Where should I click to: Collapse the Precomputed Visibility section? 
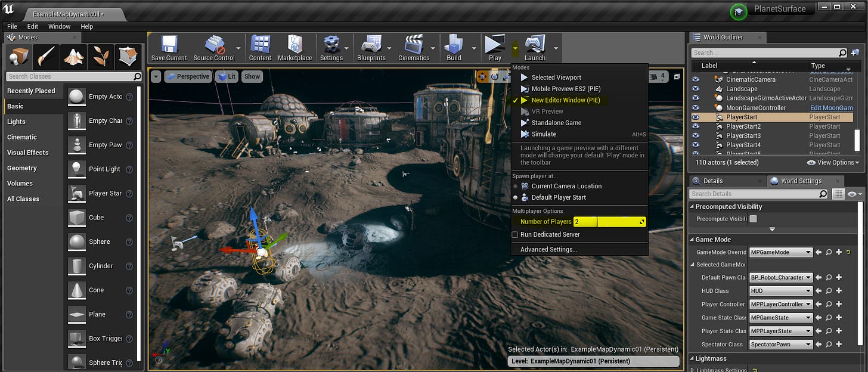point(693,207)
